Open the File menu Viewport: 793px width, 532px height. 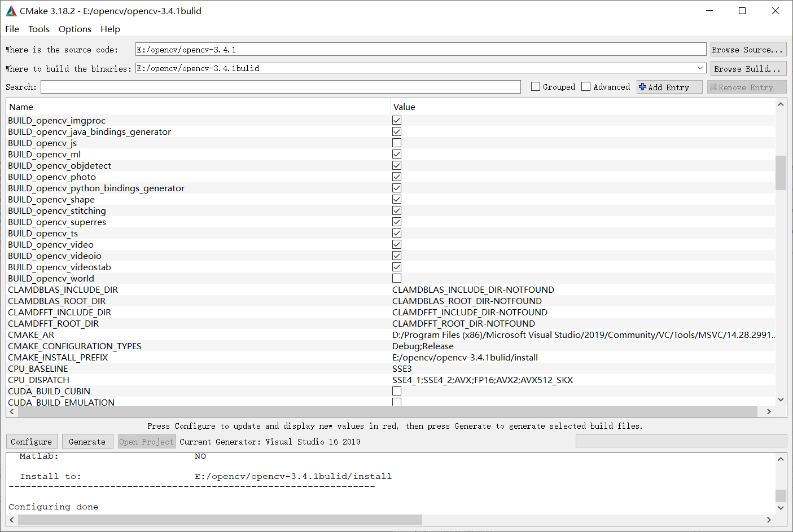[x=12, y=29]
